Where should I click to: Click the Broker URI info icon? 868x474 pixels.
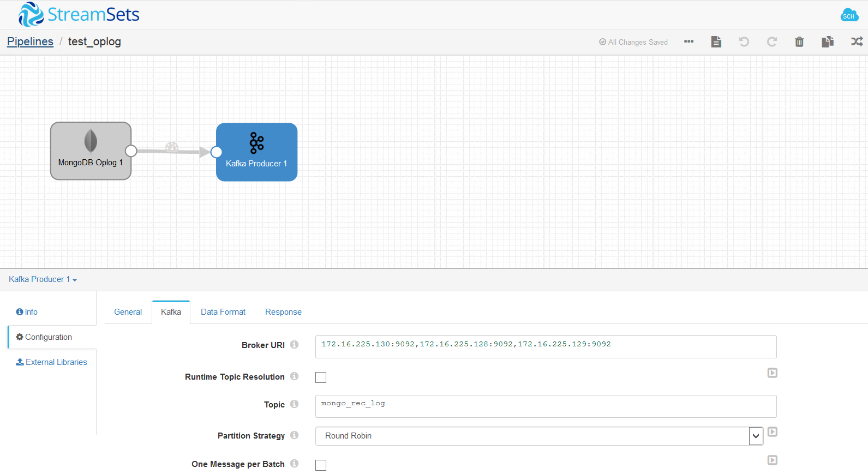294,345
